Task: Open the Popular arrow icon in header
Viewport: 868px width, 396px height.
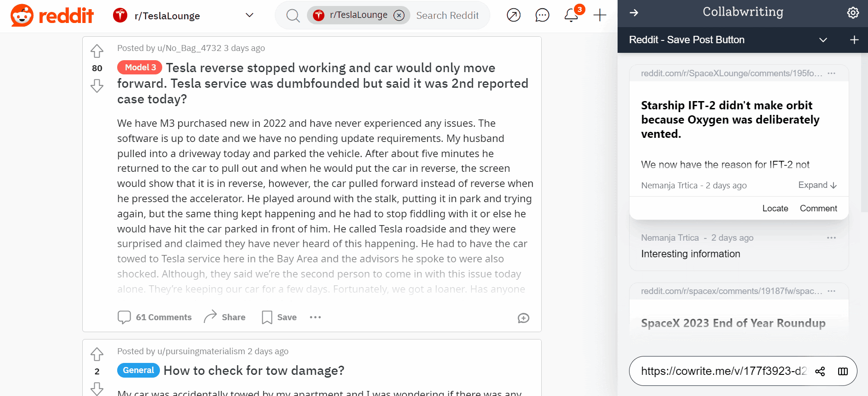Action: (x=514, y=15)
